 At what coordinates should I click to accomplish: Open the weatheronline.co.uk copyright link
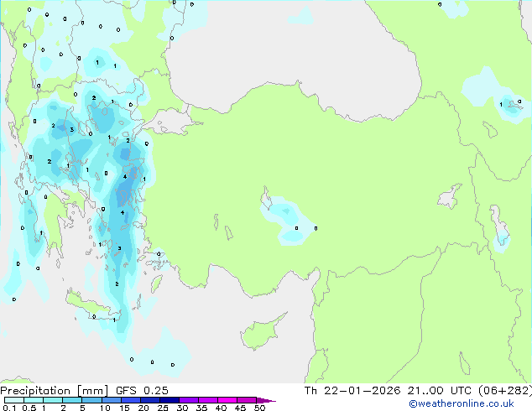point(462,403)
